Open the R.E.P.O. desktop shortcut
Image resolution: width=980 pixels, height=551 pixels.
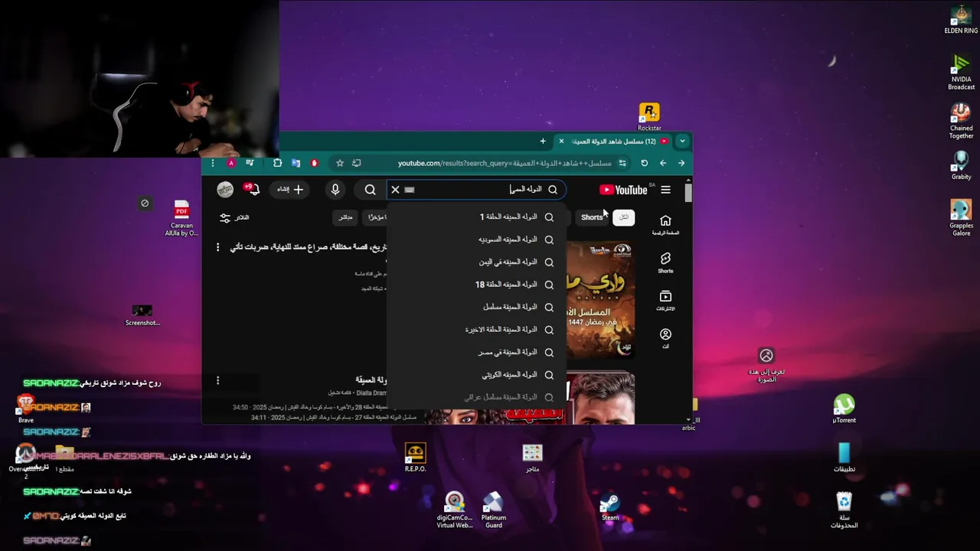(415, 458)
